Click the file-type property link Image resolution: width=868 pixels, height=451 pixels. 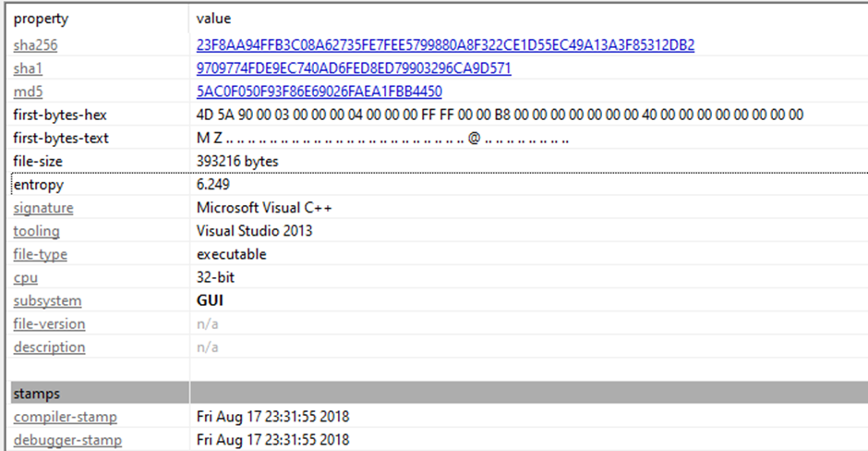[40, 254]
